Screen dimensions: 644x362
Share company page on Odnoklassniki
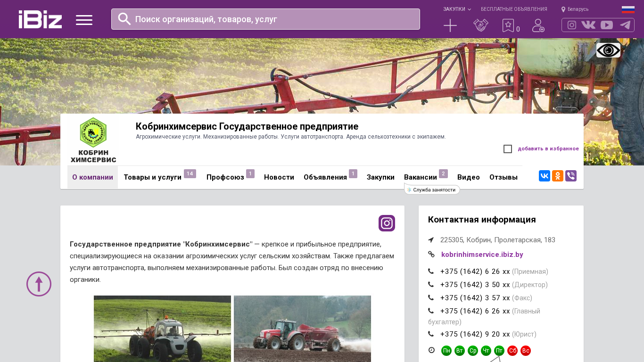(558, 176)
